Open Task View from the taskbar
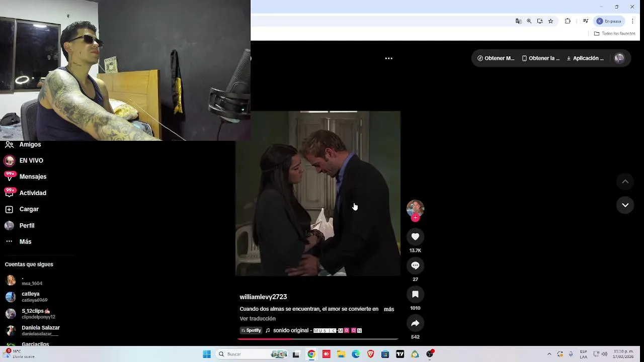 [x=296, y=354]
